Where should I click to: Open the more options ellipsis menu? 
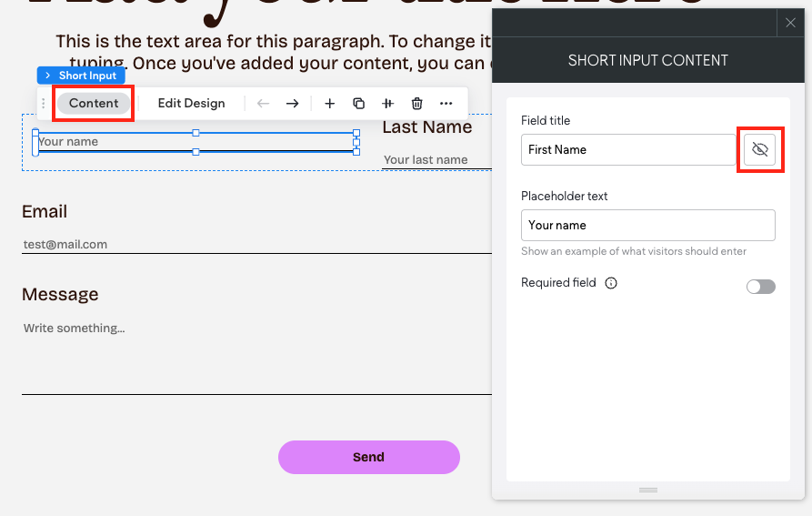(x=446, y=104)
